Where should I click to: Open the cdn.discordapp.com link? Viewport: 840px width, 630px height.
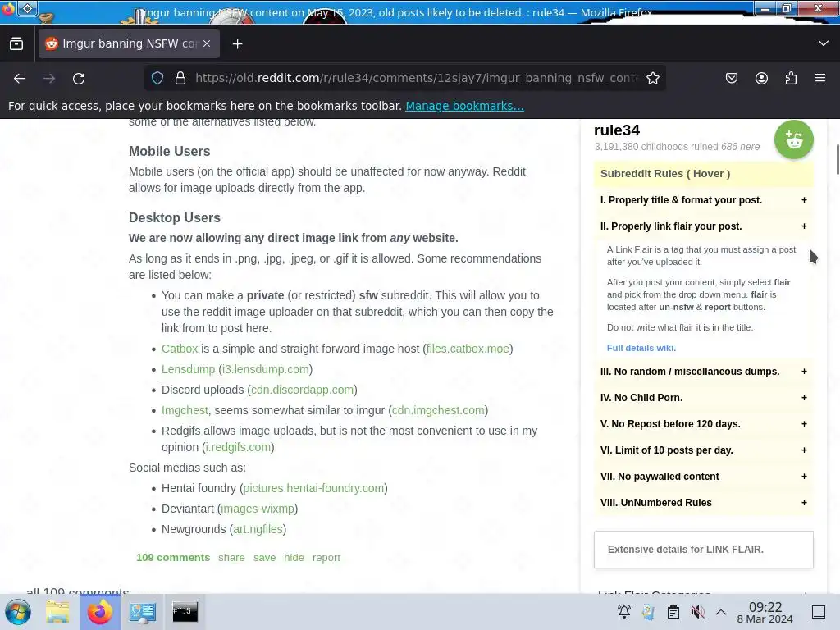pos(302,390)
